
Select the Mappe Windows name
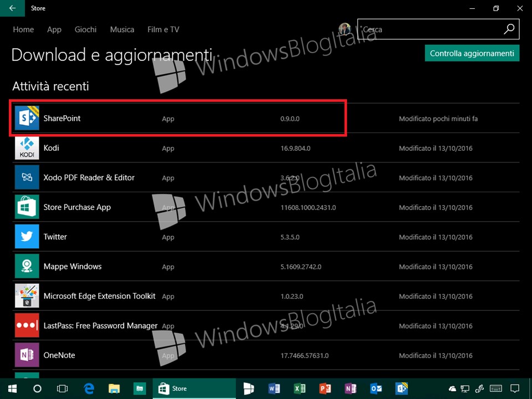pyautogui.click(x=73, y=267)
